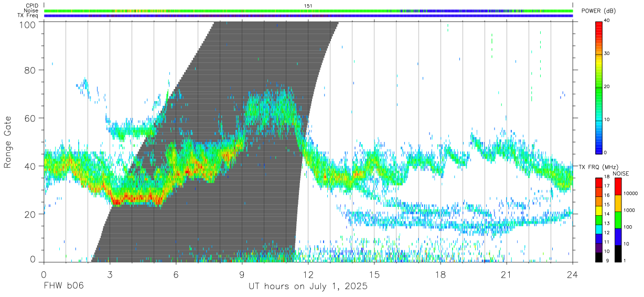Click the yellow segment of the TX FRQ colorbar
Viewport: 644px width, 297px height.
tap(598, 211)
